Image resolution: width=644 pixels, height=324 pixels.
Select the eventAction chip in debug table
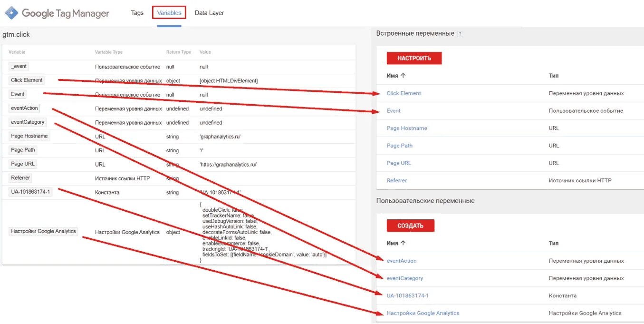(24, 108)
